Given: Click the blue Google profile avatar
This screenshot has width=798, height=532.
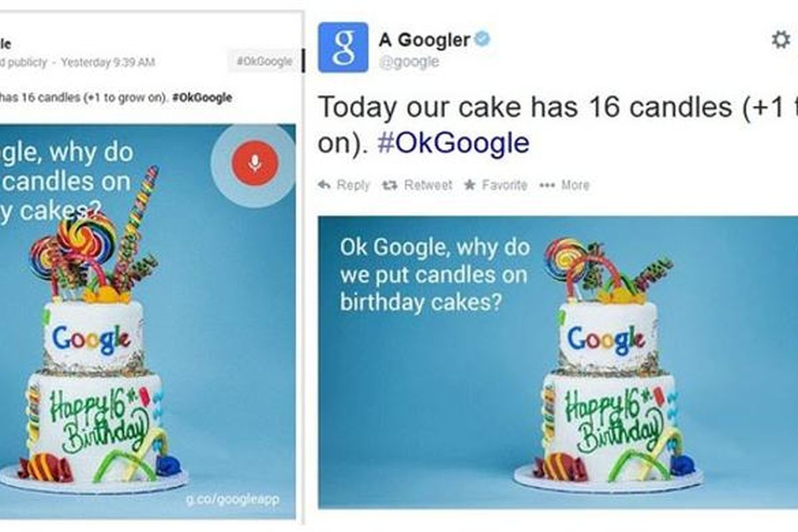Looking at the screenshot, I should point(343,47).
